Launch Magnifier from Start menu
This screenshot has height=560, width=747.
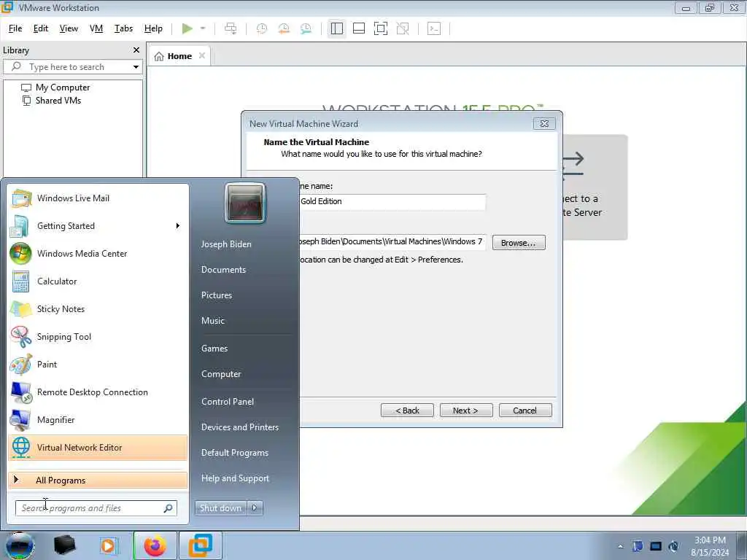(98, 420)
